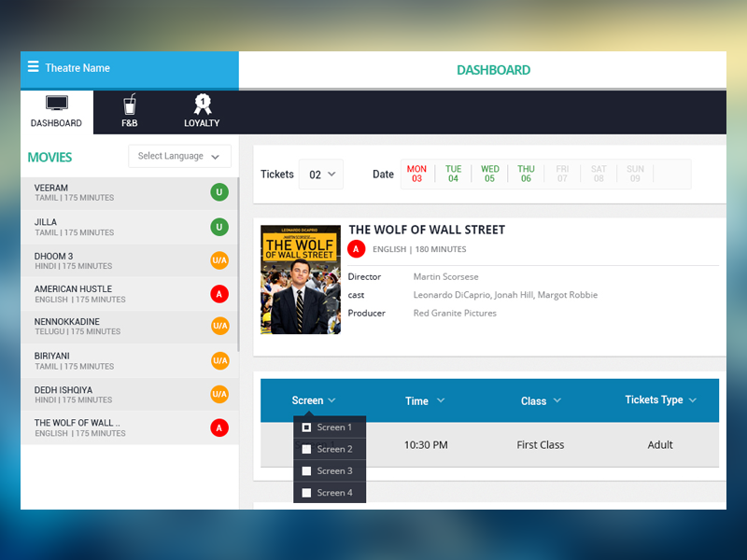Click the A rating badge in the movie list's Wolf of Wall row
The width and height of the screenshot is (747, 560).
(x=219, y=428)
